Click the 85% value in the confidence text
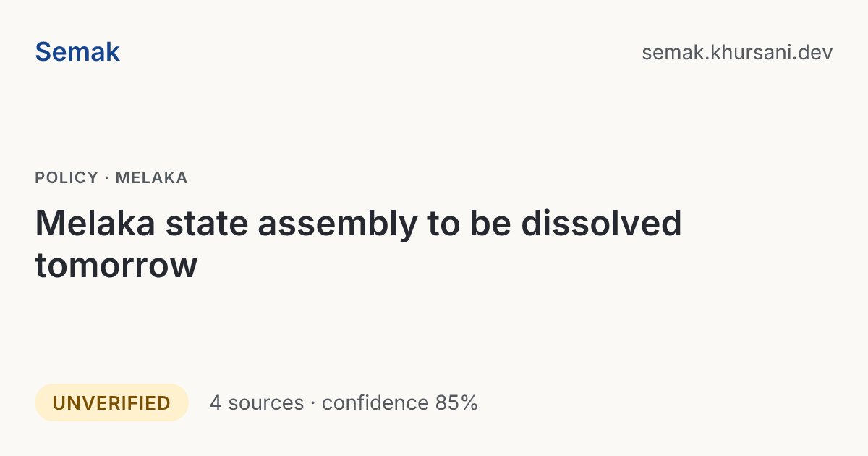The width and height of the screenshot is (868, 456). (x=456, y=403)
